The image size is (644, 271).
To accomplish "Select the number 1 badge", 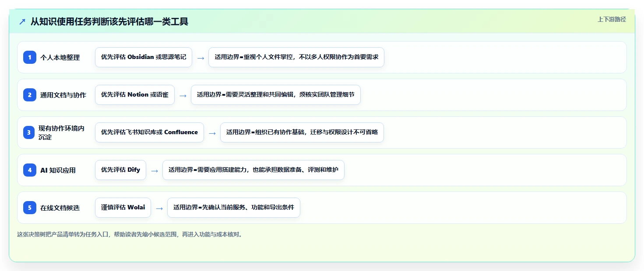I will (x=30, y=57).
